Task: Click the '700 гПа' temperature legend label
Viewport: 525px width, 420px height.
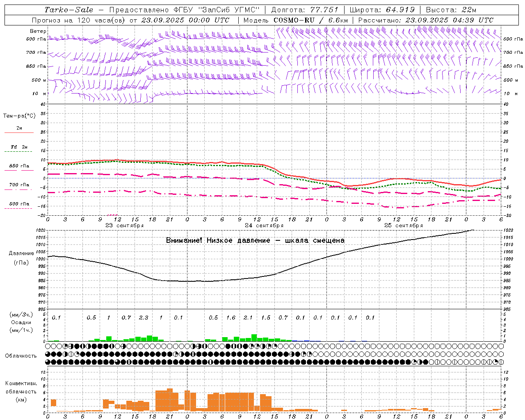Action: pos(19,185)
